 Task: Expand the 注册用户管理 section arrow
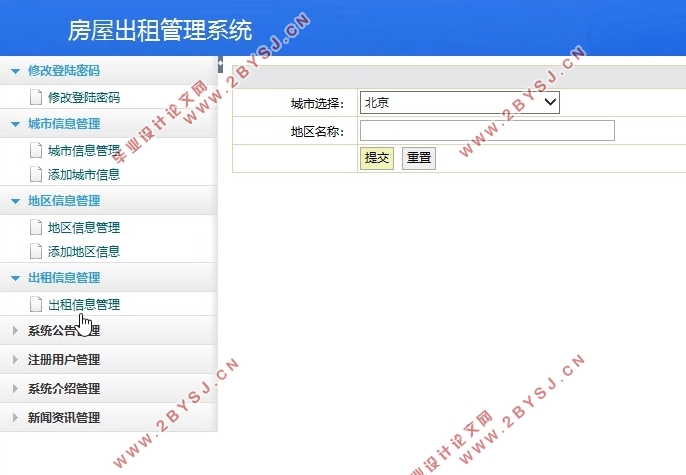click(15, 360)
